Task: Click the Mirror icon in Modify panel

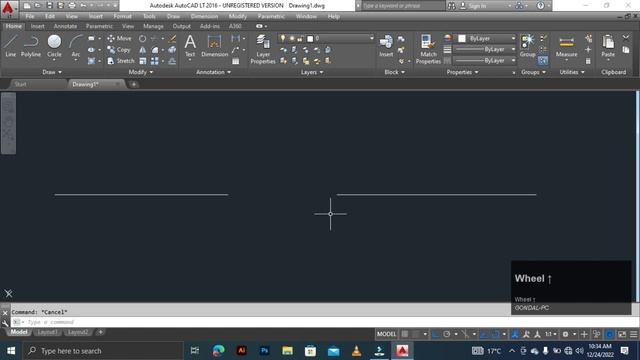Action: tap(142, 50)
